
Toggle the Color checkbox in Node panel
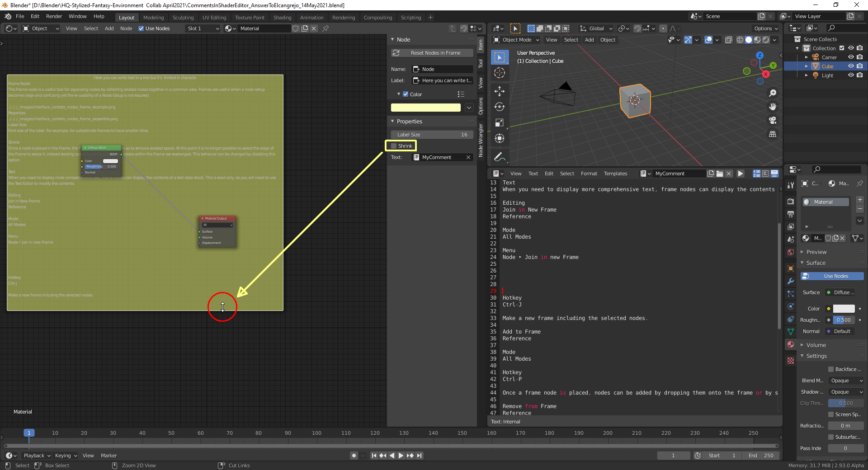[405, 94]
